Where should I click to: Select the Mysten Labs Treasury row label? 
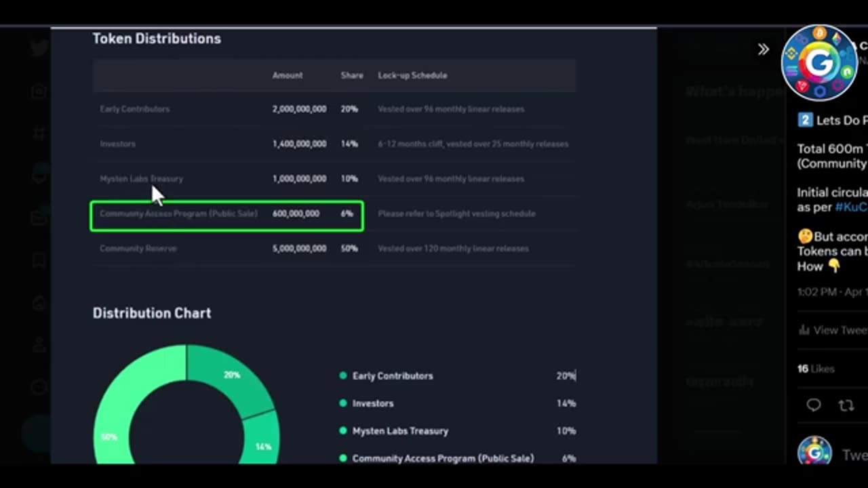141,179
